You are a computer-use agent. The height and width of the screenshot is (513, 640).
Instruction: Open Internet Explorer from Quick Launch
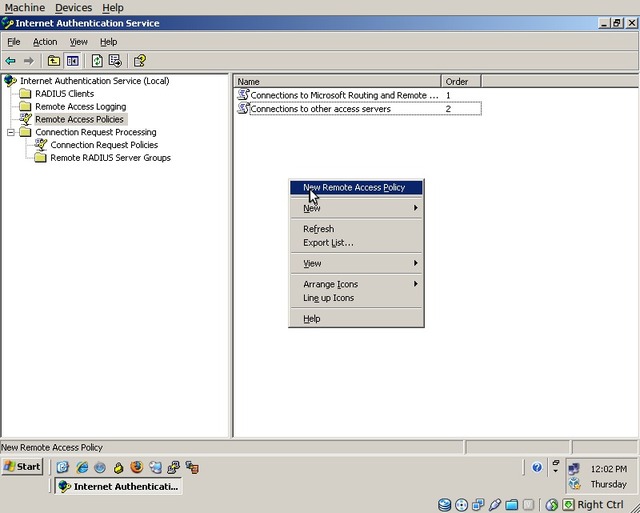point(82,467)
